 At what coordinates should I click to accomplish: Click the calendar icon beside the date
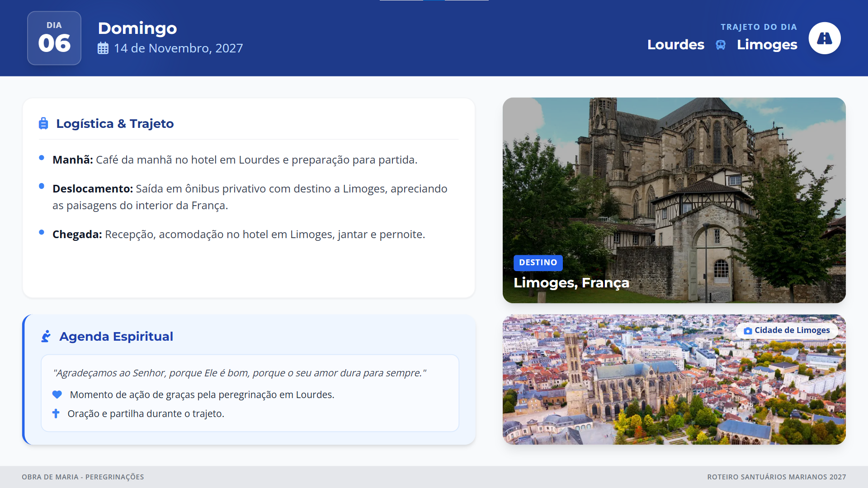(103, 48)
